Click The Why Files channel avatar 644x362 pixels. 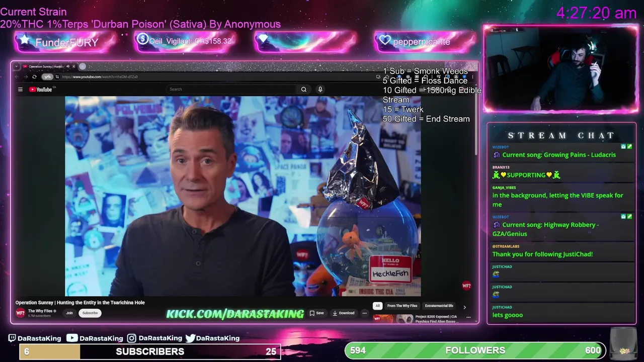20,313
